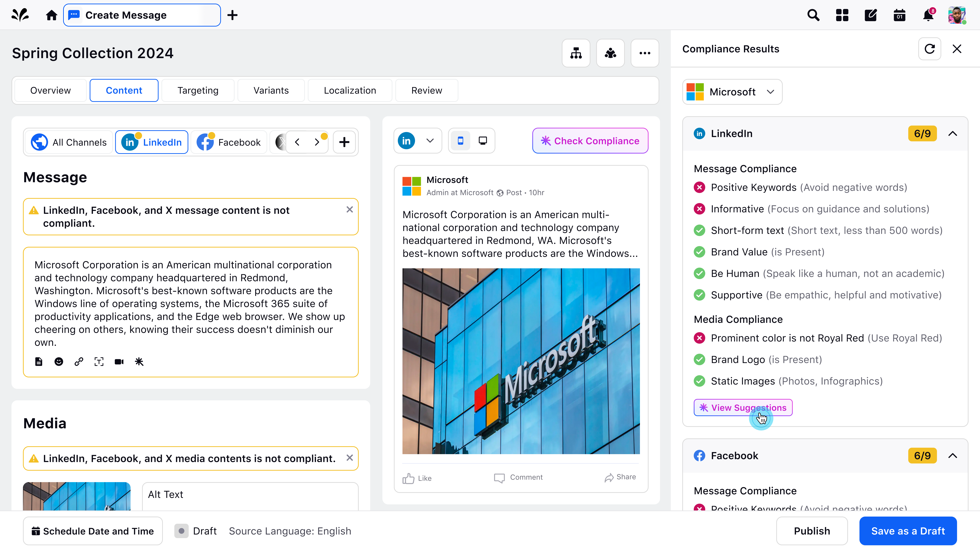
Task: Dismiss the message content not compliant warning
Action: point(350,210)
